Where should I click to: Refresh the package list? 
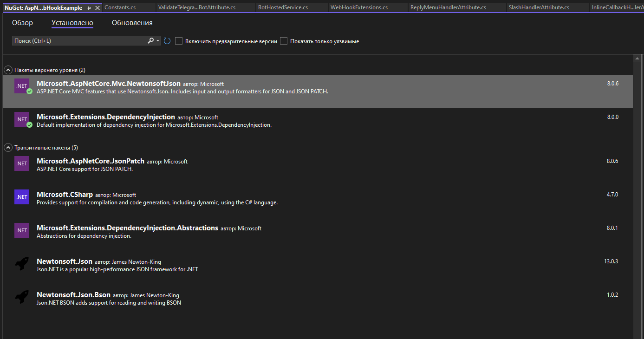point(167,41)
